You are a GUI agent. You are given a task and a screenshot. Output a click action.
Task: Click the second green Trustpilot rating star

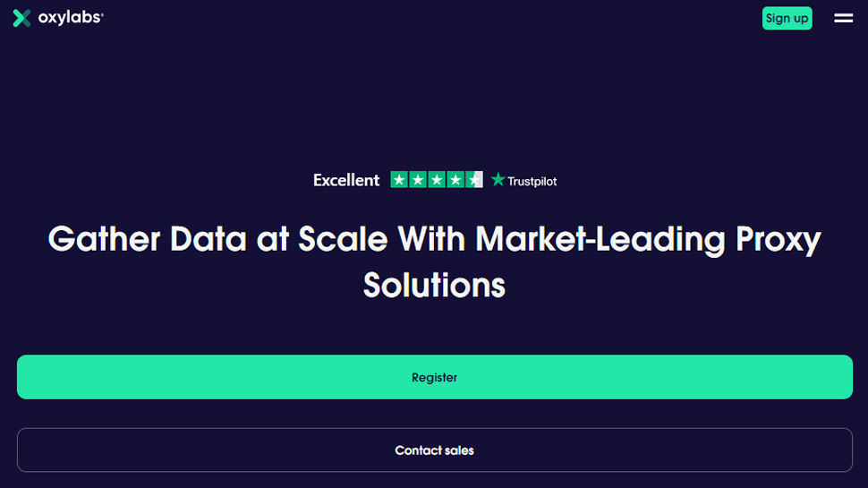click(x=418, y=179)
